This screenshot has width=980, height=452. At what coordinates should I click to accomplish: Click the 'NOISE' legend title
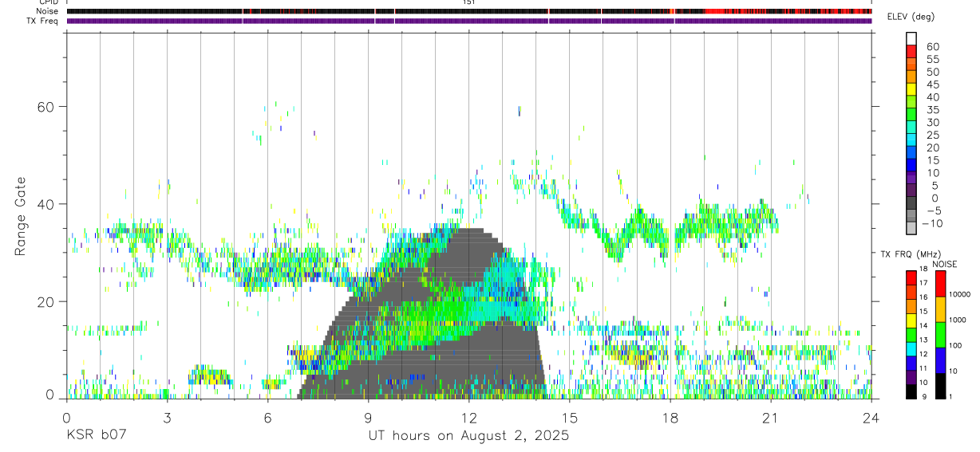click(x=946, y=264)
